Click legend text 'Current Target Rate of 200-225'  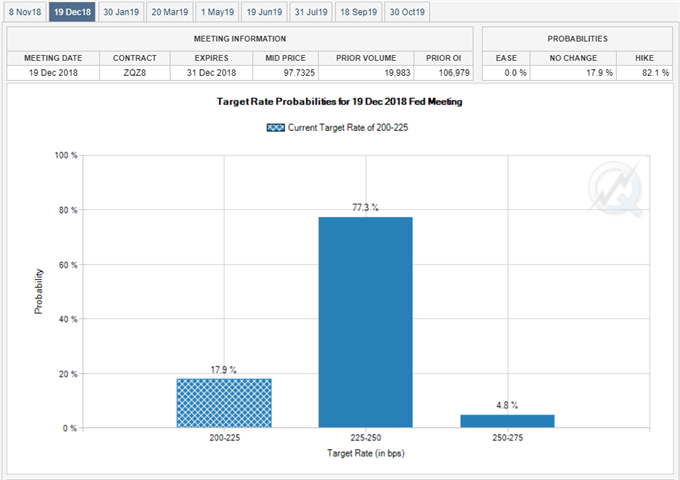pos(348,127)
